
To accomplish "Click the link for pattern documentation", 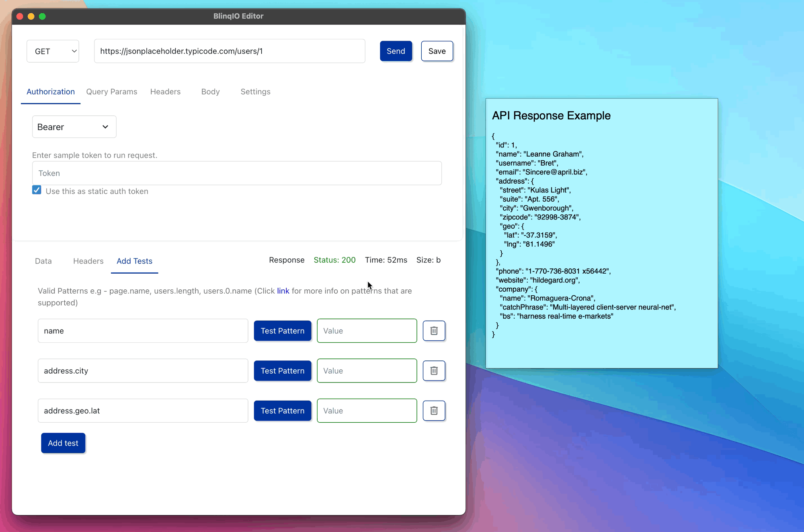I will click(x=283, y=291).
